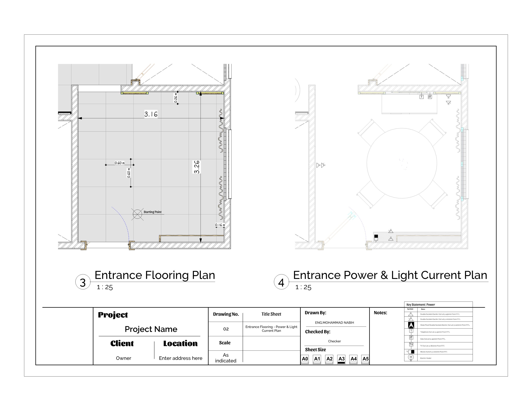Click the Title Sheet header
The height and width of the screenshot is (411, 532).
(271, 314)
